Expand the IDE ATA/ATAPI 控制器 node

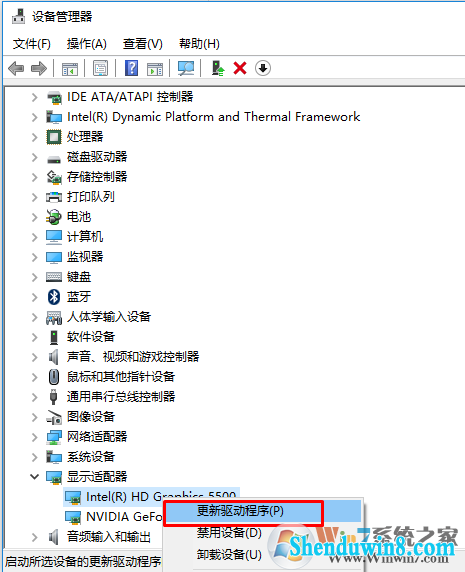pyautogui.click(x=35, y=97)
